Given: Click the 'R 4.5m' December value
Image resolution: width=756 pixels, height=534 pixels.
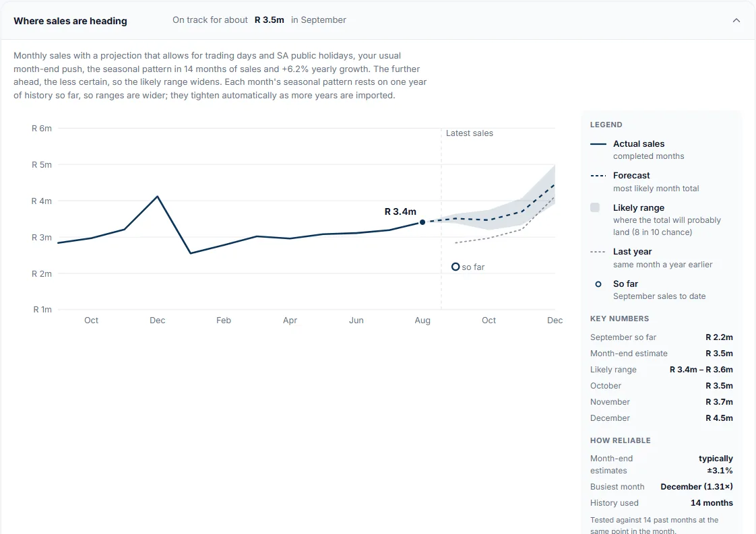Looking at the screenshot, I should tap(720, 418).
